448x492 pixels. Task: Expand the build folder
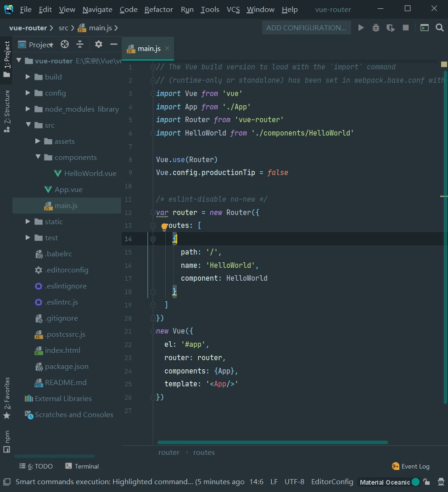click(x=28, y=77)
